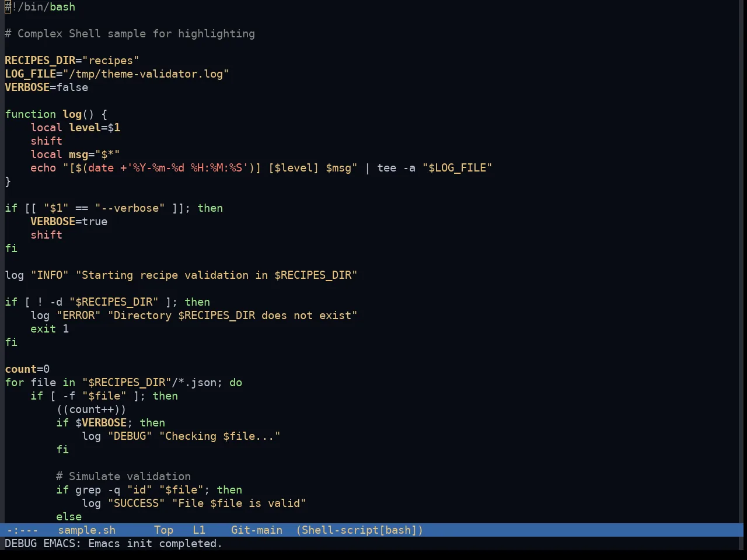Click the L1 line number indicator
This screenshot has height=560, width=747.
199,530
